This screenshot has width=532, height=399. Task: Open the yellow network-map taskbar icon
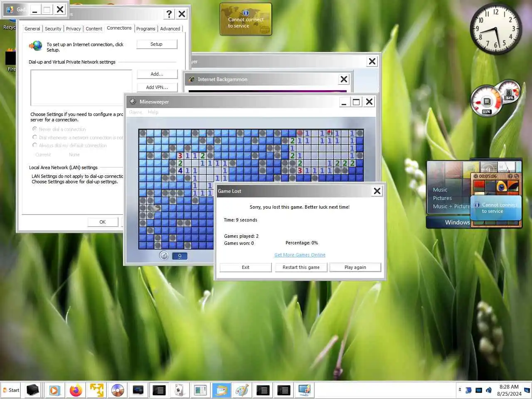point(96,390)
